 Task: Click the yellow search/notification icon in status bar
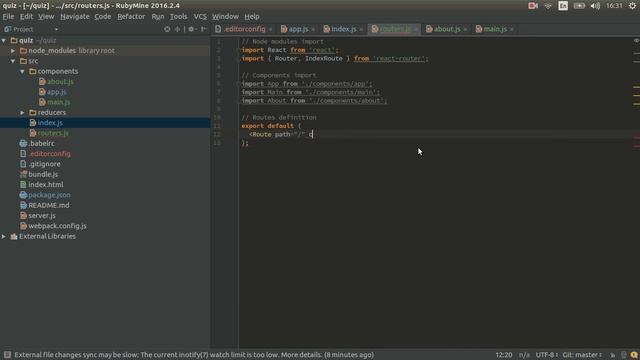634,355
